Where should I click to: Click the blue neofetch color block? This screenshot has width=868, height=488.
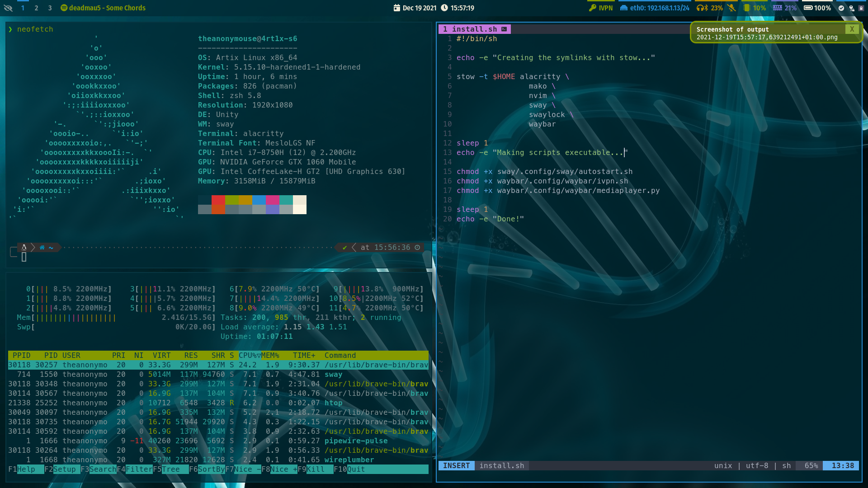click(259, 200)
